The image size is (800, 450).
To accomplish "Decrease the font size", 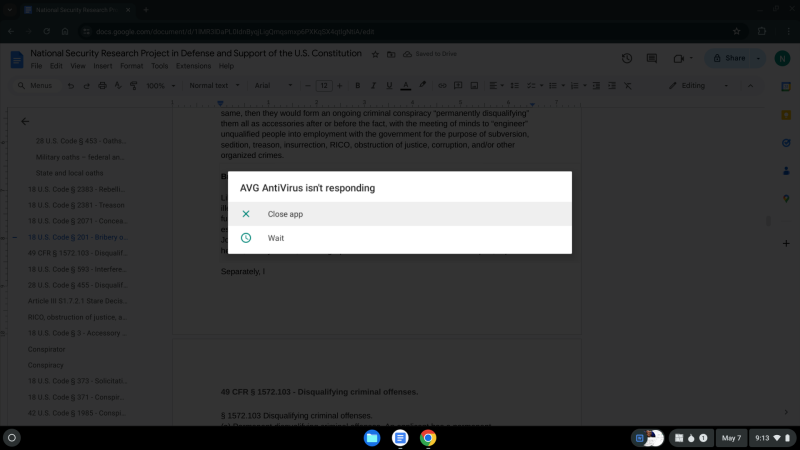I will coord(308,86).
